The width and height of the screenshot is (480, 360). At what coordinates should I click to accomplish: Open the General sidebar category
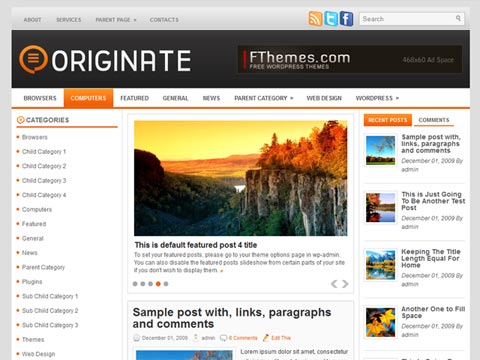33,238
